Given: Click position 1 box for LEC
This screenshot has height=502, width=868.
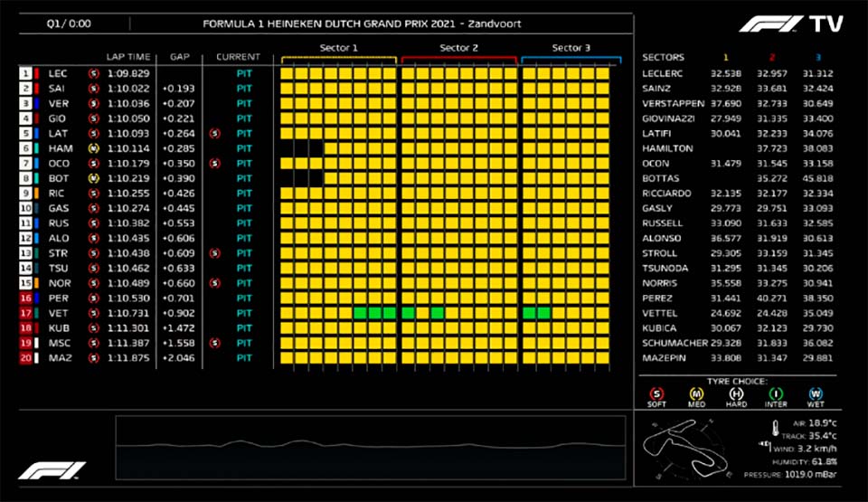Looking at the screenshot, I should pyautogui.click(x=25, y=73).
